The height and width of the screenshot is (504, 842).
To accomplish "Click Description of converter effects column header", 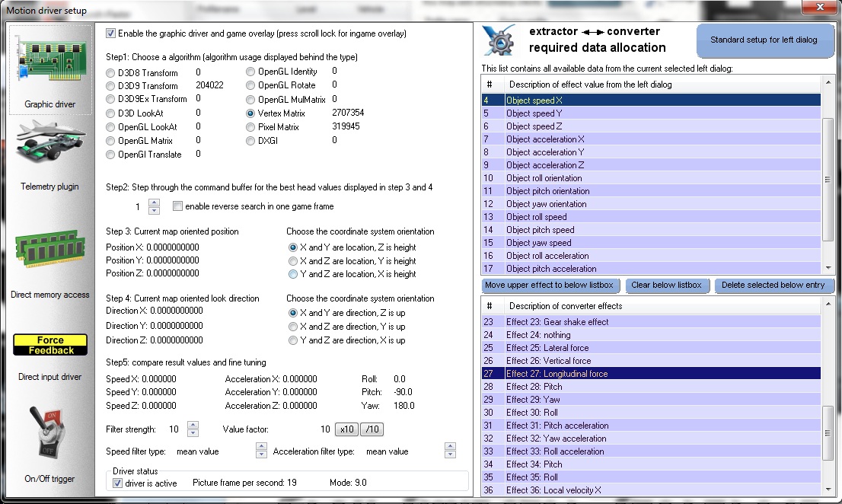I will tap(662, 306).
